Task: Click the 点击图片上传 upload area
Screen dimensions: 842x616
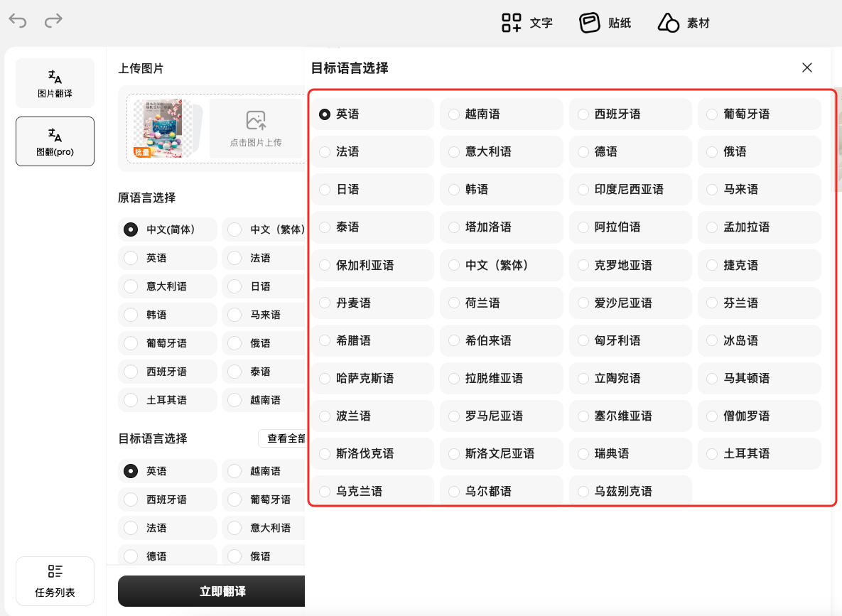Action: click(256, 129)
